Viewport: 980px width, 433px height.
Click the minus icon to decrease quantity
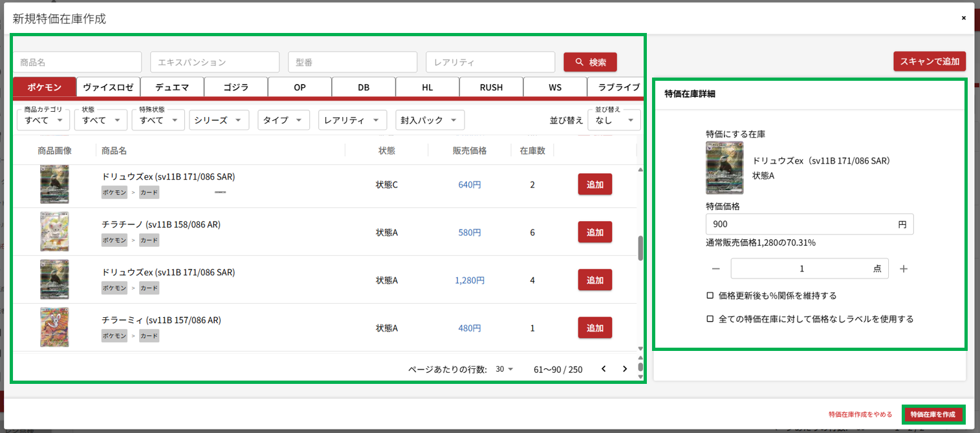pos(715,269)
